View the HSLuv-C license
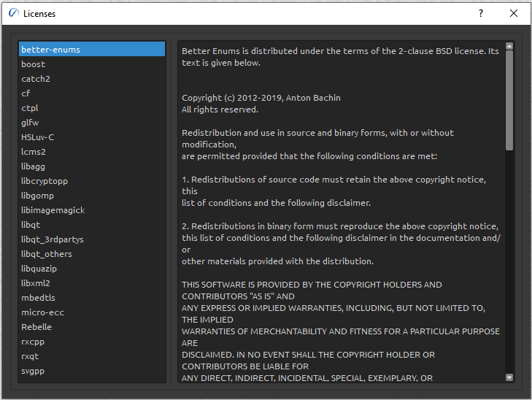This screenshot has height=400, width=532. click(x=37, y=137)
